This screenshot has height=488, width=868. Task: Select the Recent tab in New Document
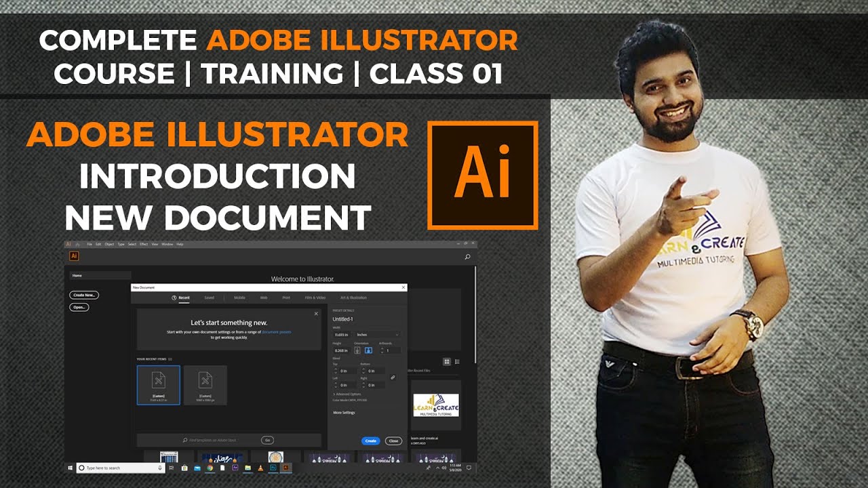(x=181, y=298)
